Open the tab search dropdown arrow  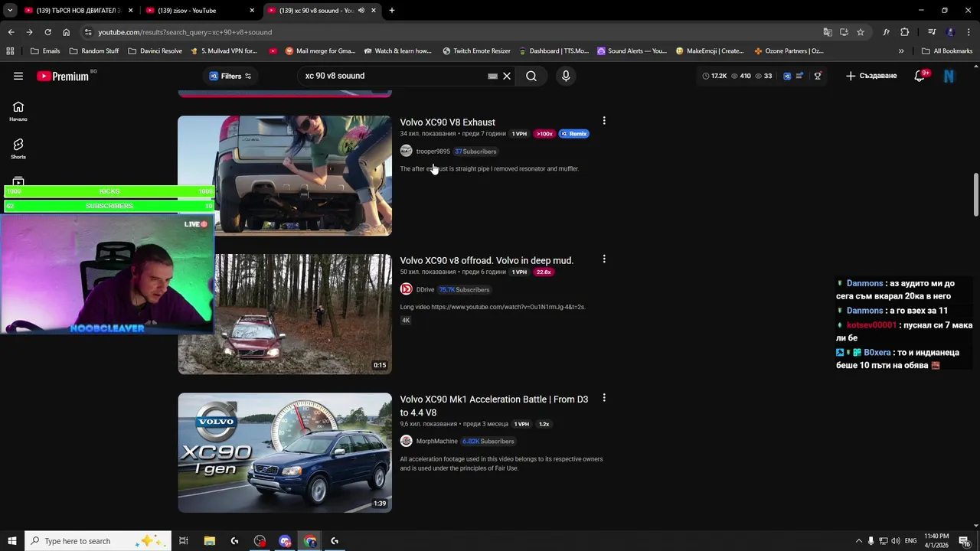coord(10,11)
